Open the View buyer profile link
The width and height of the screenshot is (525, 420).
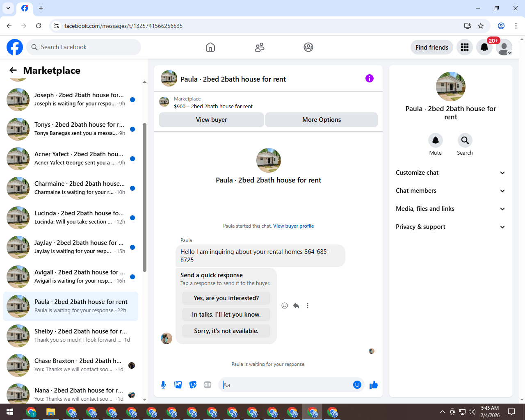[294, 226]
